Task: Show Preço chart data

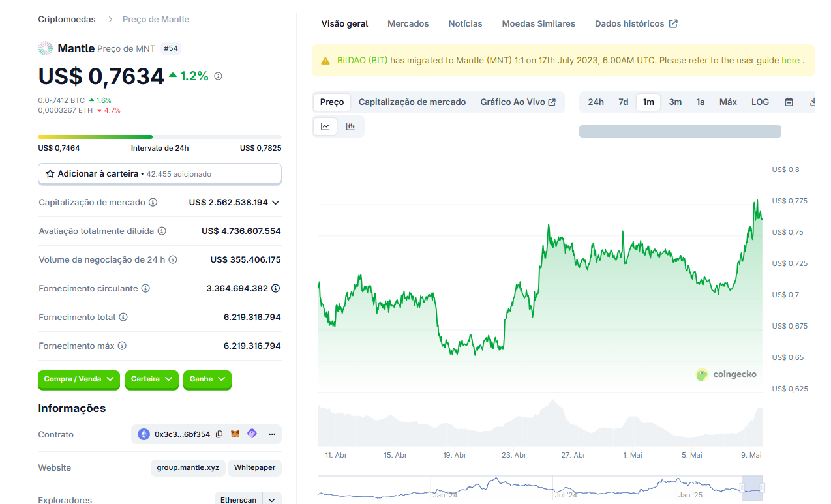Action: [x=332, y=102]
